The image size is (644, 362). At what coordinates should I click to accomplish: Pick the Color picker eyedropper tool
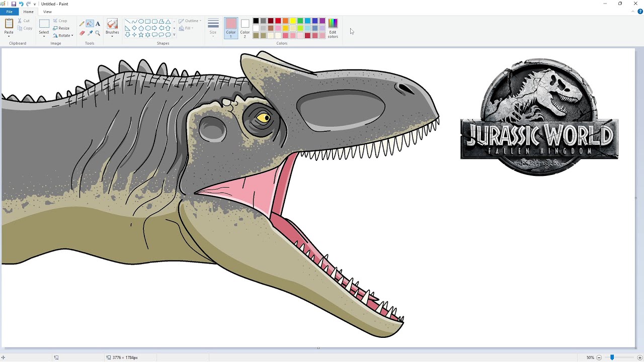(90, 33)
